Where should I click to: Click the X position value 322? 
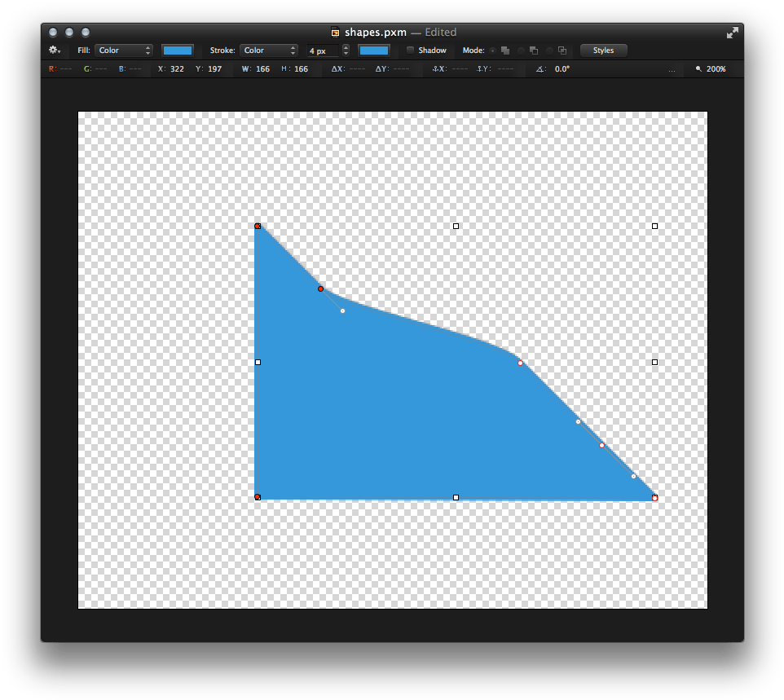(x=177, y=69)
